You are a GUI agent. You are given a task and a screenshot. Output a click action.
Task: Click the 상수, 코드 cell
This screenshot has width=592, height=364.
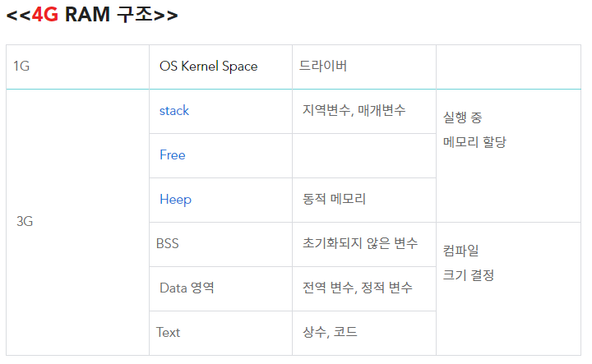click(x=364, y=333)
